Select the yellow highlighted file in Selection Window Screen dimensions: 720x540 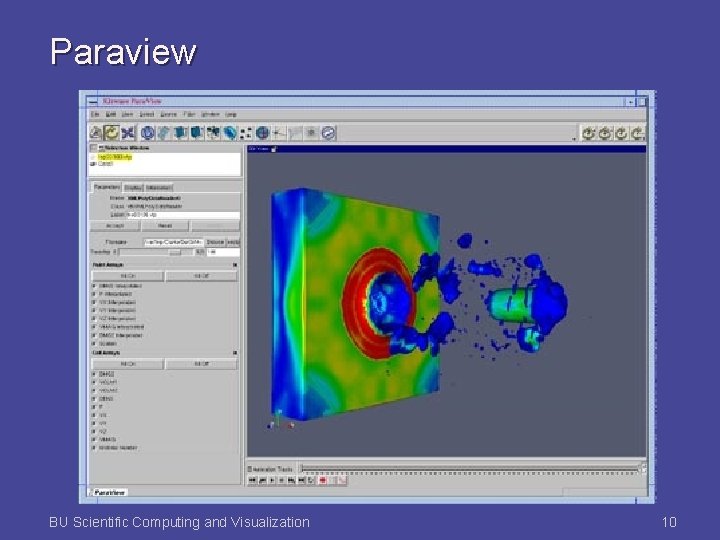pos(115,157)
